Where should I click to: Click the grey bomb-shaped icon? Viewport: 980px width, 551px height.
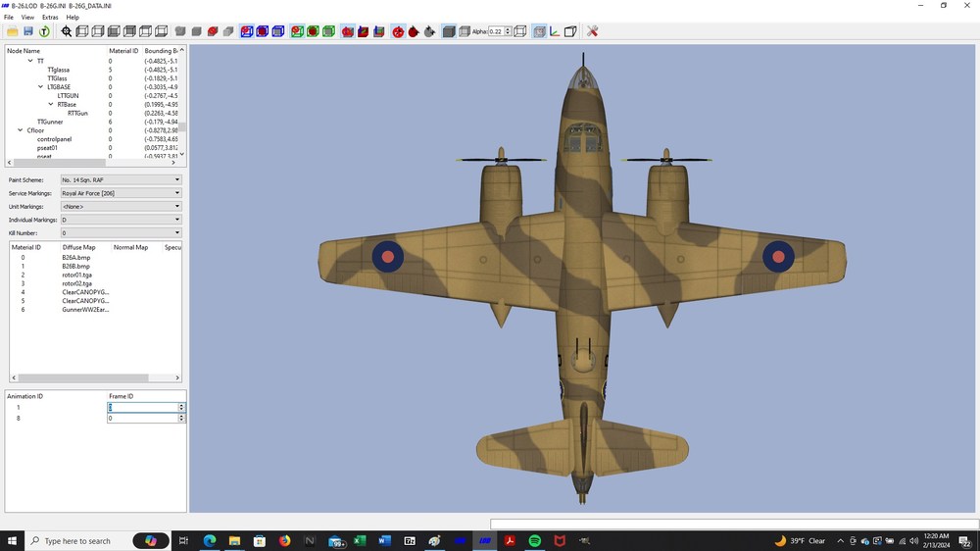(x=429, y=31)
